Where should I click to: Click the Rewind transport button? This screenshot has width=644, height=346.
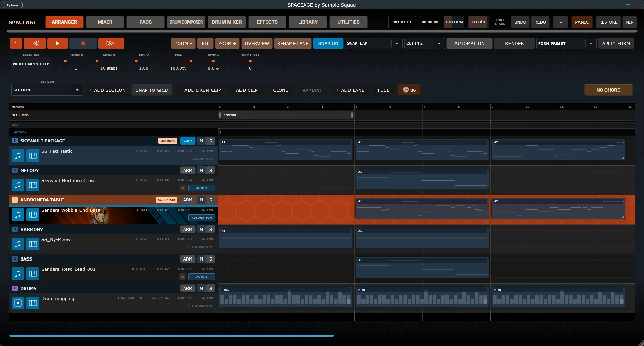36,43
